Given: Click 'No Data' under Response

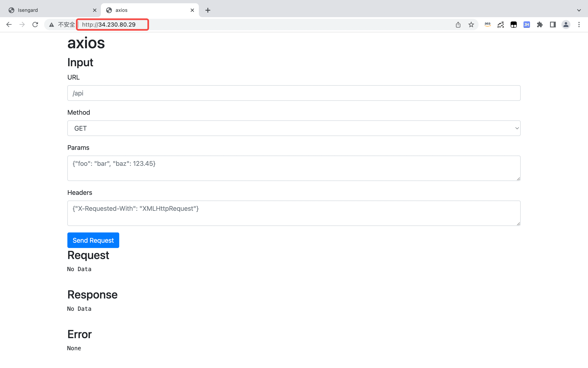Looking at the screenshot, I should [x=79, y=309].
